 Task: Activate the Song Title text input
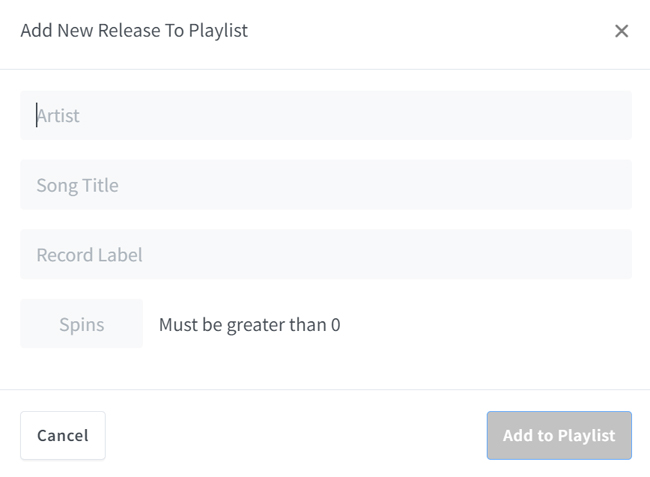(x=326, y=185)
